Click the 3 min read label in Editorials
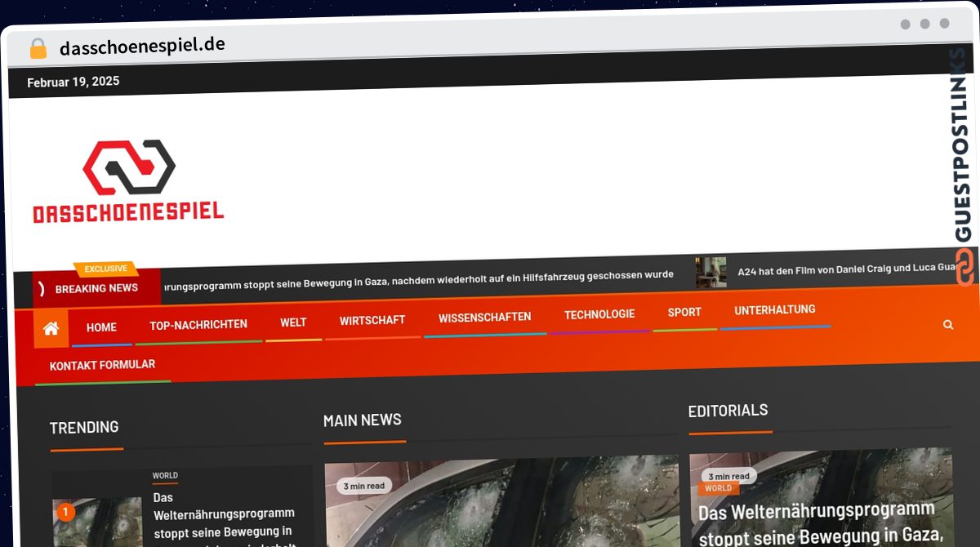The image size is (980, 547). [728, 476]
